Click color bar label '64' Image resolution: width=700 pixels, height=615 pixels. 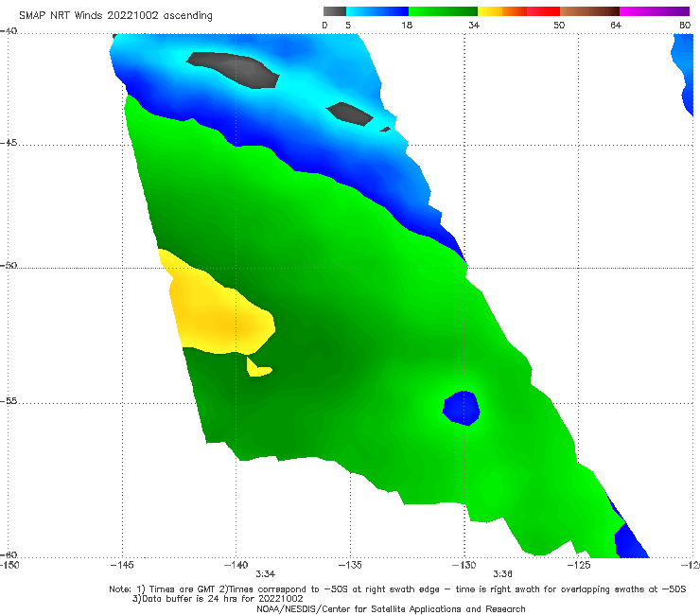coord(616,25)
